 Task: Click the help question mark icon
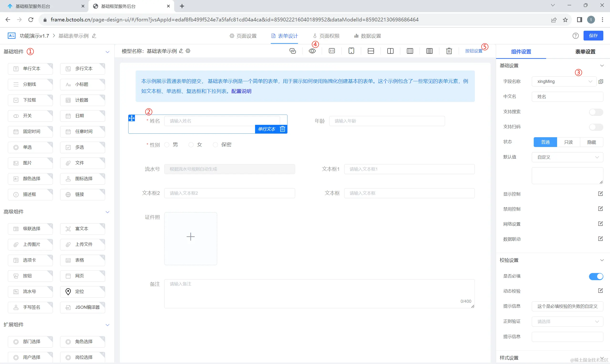coord(575,36)
